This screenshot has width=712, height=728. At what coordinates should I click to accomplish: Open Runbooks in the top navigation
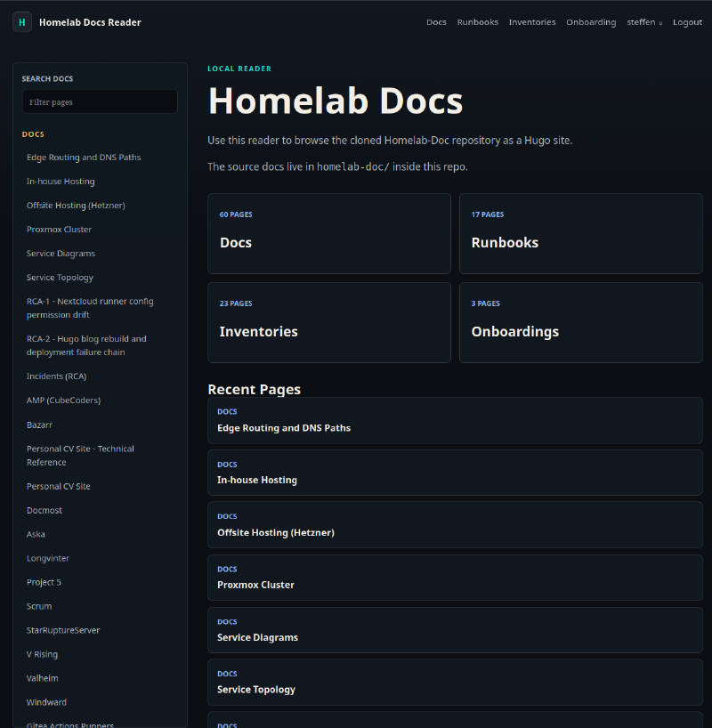pyautogui.click(x=477, y=22)
